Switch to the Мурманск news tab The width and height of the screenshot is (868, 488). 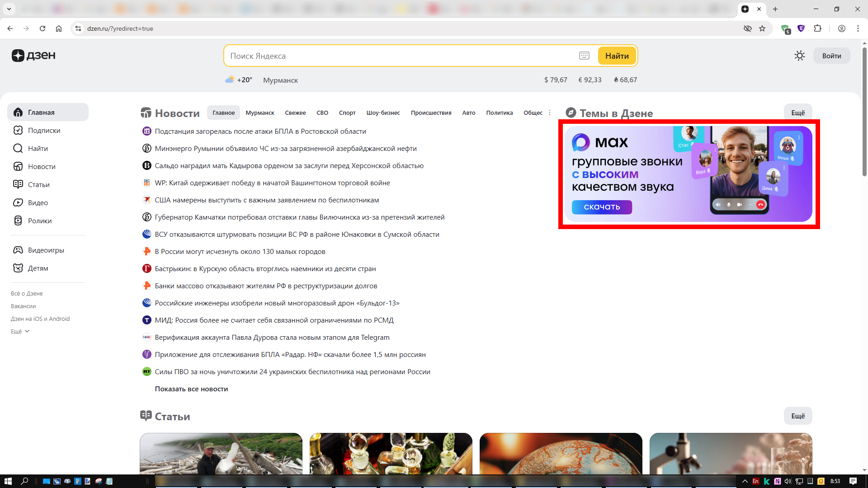pos(259,113)
